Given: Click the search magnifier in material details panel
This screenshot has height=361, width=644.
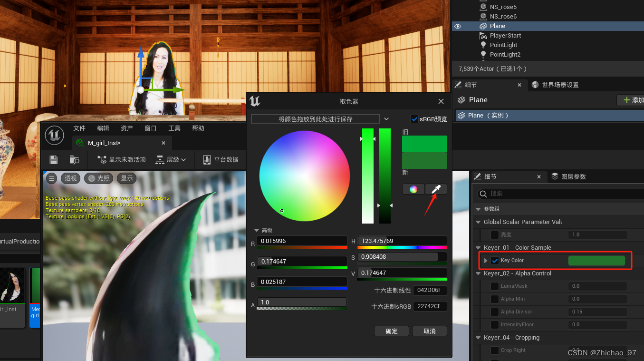Looking at the screenshot, I should coord(483,194).
